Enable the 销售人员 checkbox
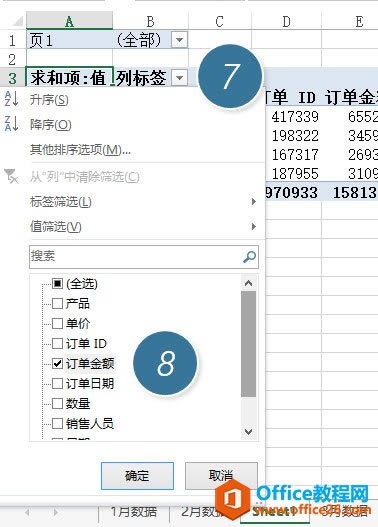The image size is (378, 527). click(x=57, y=423)
